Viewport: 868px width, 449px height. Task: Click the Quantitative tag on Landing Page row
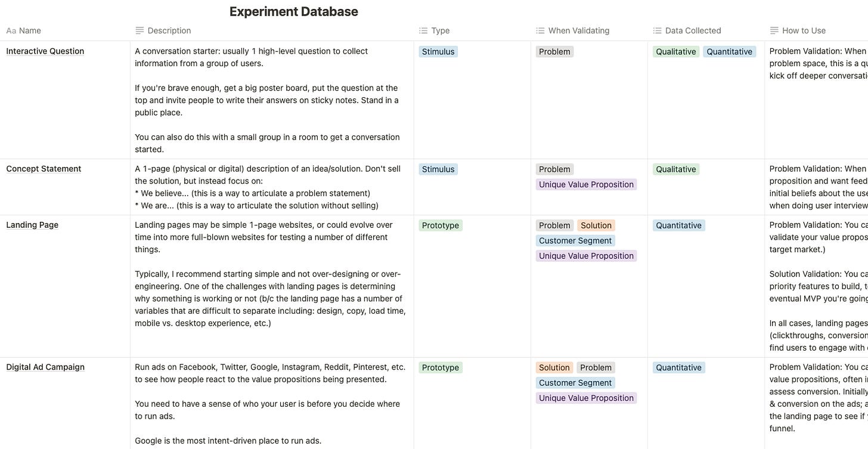(x=678, y=225)
